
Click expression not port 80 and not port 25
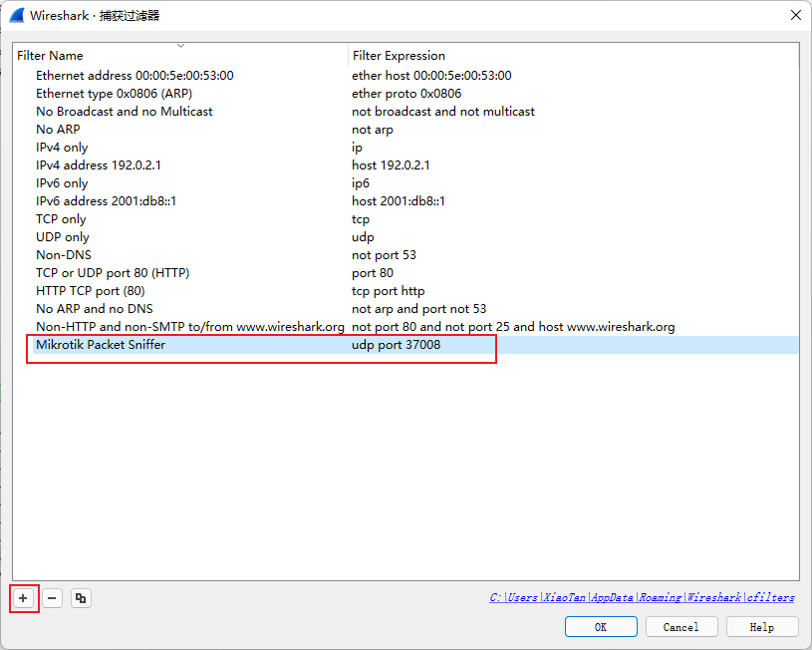click(x=513, y=327)
